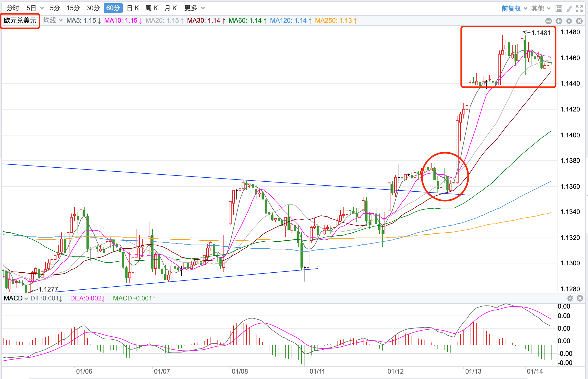This screenshot has height=379, width=588.
Task: Switch to 5日 five-day view
Action: (x=31, y=8)
